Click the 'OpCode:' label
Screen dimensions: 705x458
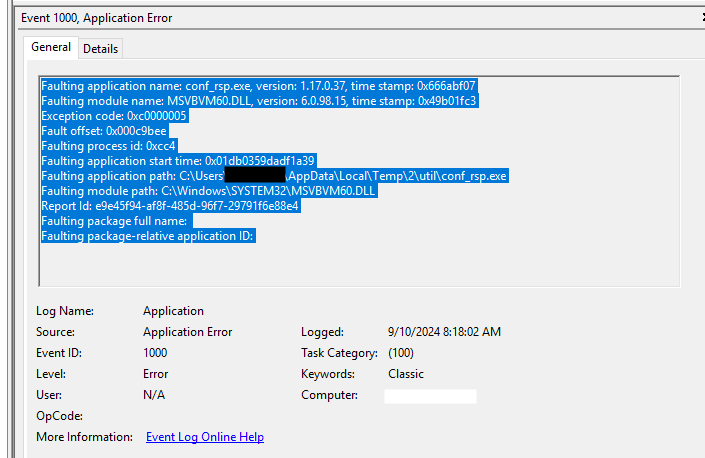tap(59, 416)
